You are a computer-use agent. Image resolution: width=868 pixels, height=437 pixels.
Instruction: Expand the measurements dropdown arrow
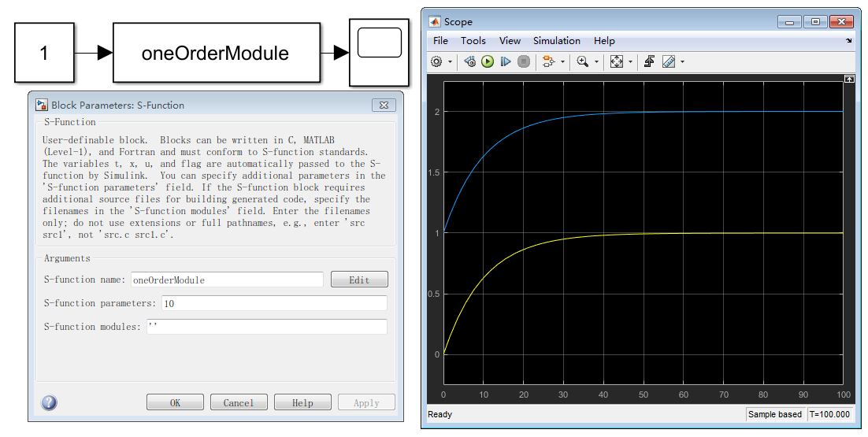pyautogui.click(x=683, y=62)
